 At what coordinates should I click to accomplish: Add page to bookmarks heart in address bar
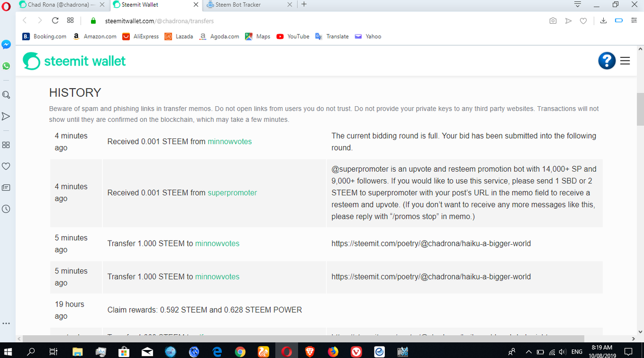click(x=583, y=21)
